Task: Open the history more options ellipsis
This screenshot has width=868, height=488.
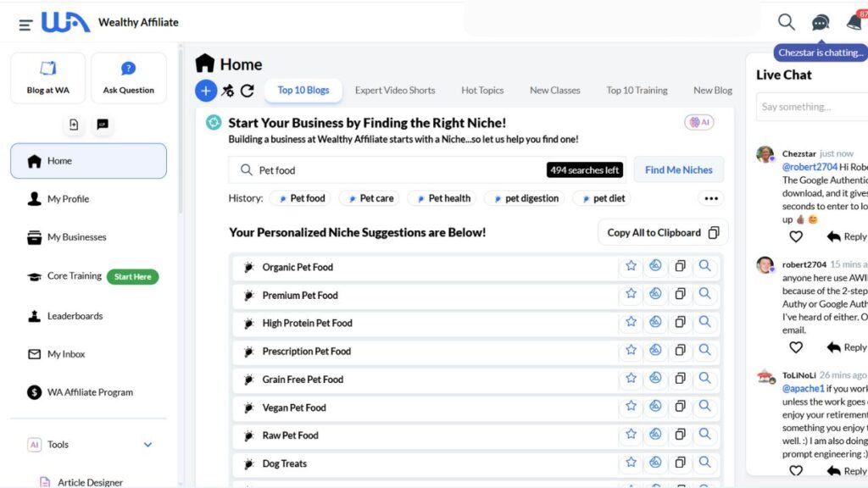Action: click(710, 198)
